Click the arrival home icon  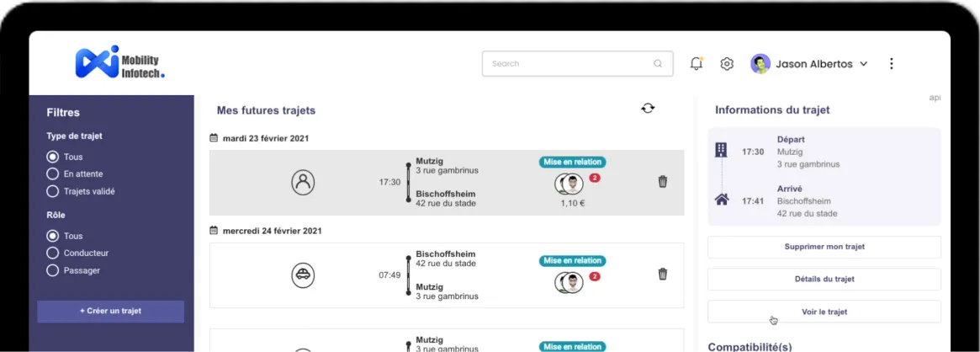(x=721, y=200)
